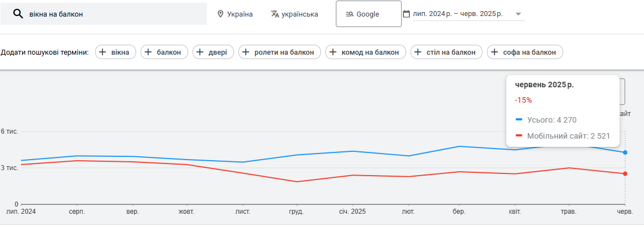Click the plus icon on балкон chip
Image resolution: width=644 pixels, height=227 pixels.
click(148, 52)
